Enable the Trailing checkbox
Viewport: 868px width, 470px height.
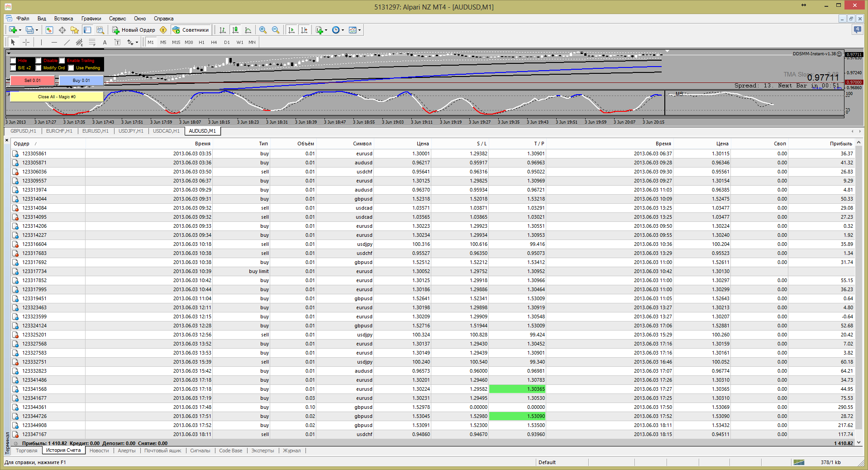pos(62,61)
